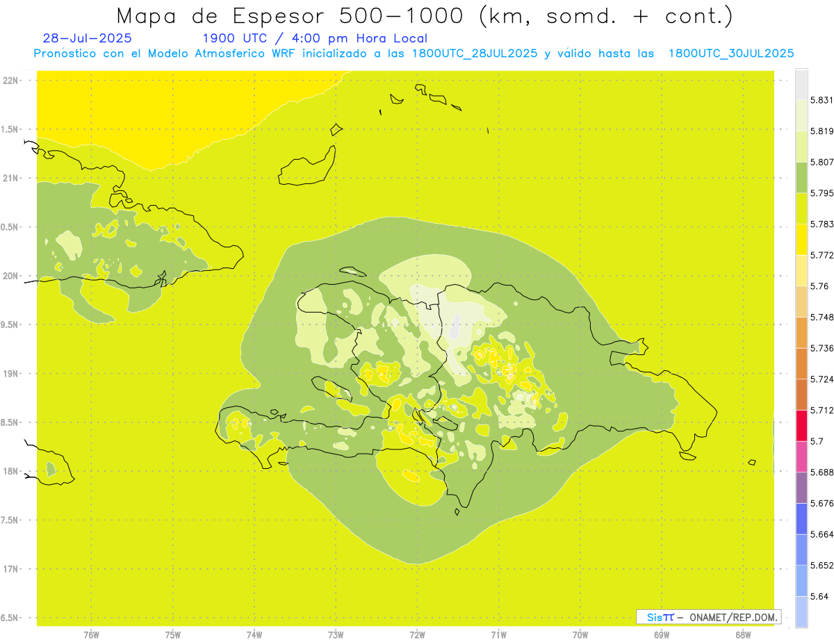
Task: Click the 74W longitude axis label
Action: tap(254, 635)
